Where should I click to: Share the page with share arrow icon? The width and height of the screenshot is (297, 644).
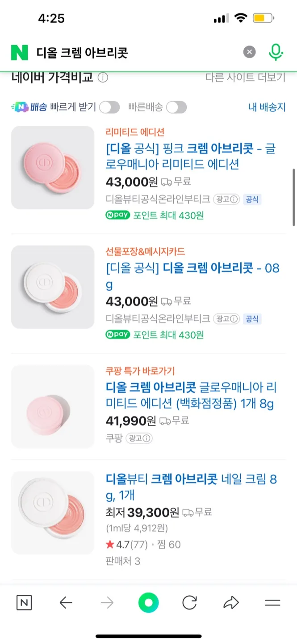click(231, 603)
